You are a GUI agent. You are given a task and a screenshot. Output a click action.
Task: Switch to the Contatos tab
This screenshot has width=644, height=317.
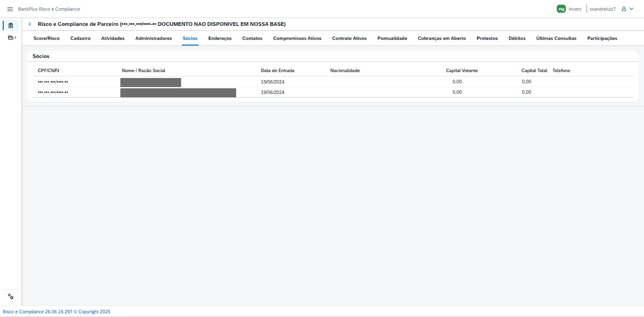252,38
